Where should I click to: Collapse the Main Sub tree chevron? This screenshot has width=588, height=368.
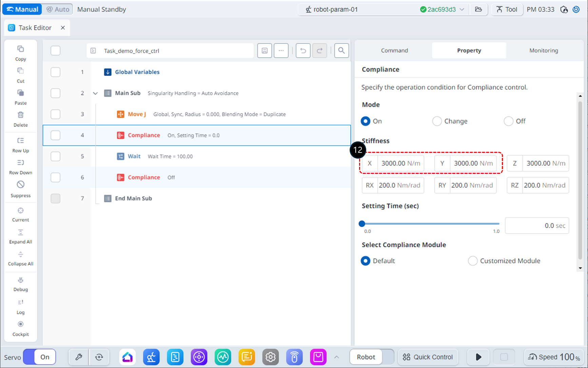tap(95, 93)
